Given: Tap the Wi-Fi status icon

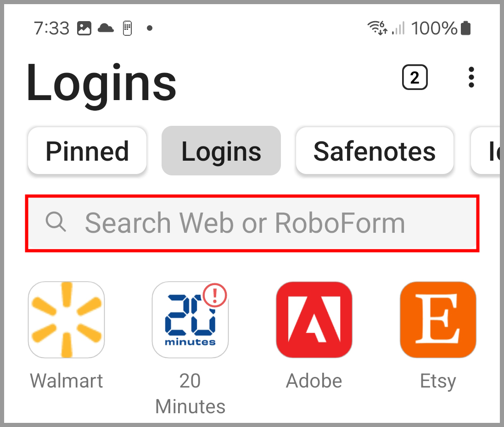Looking at the screenshot, I should click(x=377, y=28).
